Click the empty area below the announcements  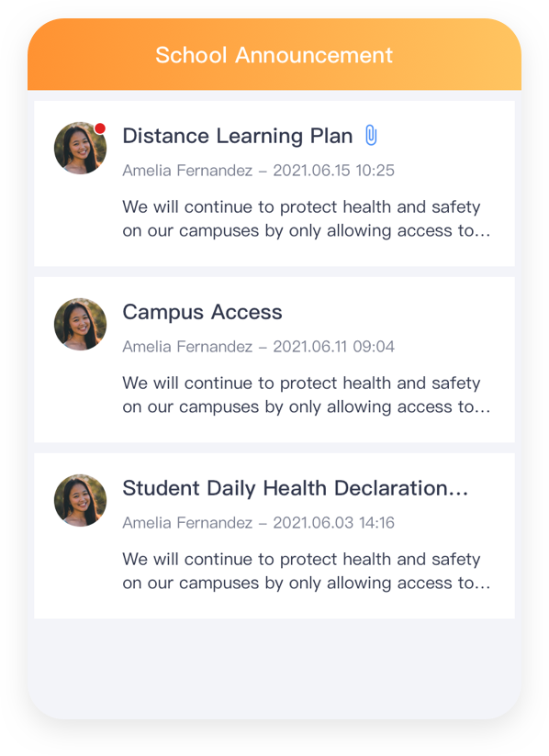(274, 668)
